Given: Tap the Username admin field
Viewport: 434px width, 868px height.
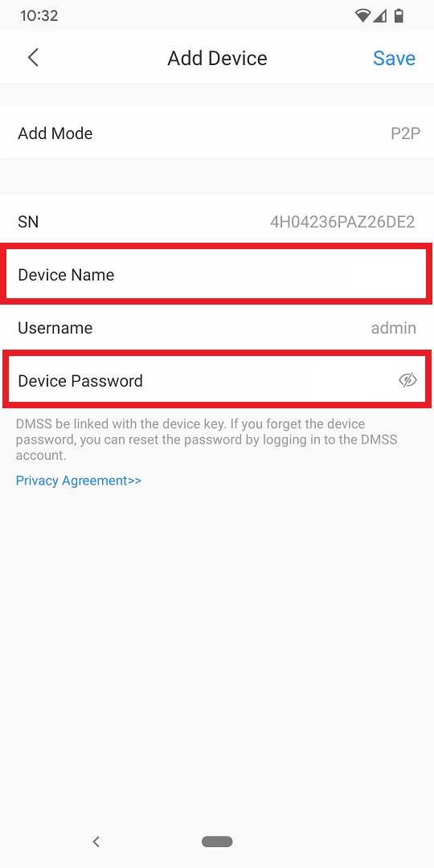Looking at the screenshot, I should click(x=217, y=328).
